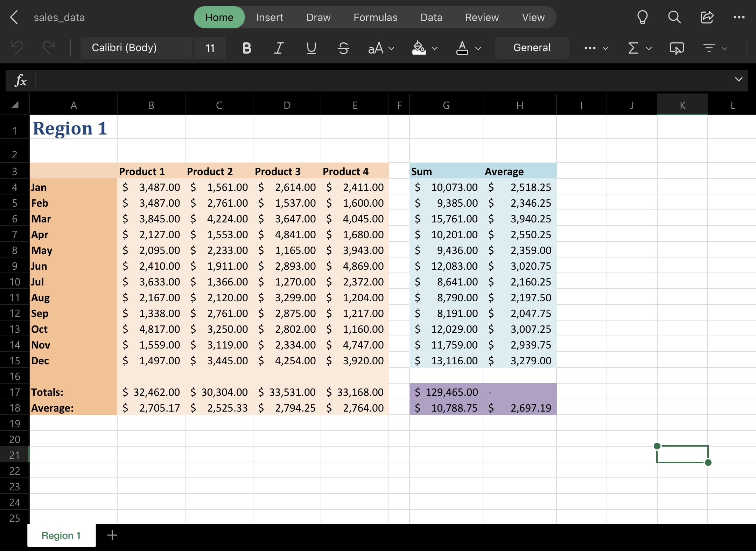Screen dimensions: 756x551
Task: Open the Data ribbon tab
Action: click(431, 17)
